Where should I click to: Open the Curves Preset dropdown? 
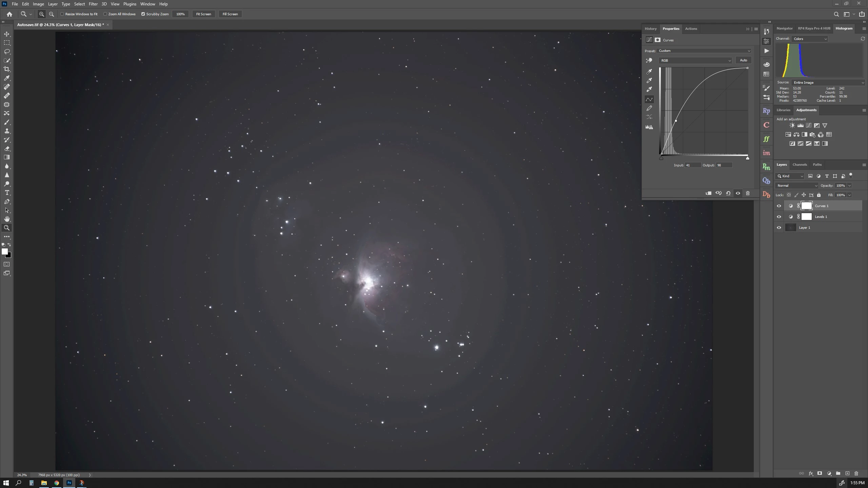tap(704, 51)
